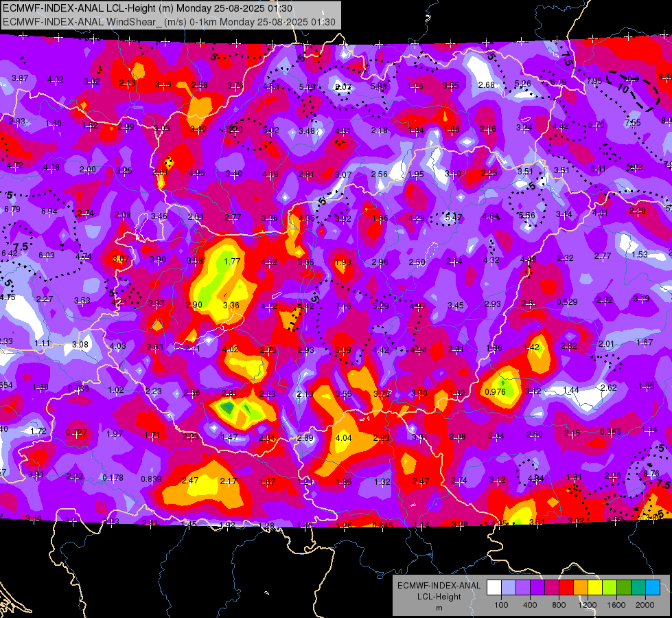Click the pale lavender legend swatch

tap(509, 588)
